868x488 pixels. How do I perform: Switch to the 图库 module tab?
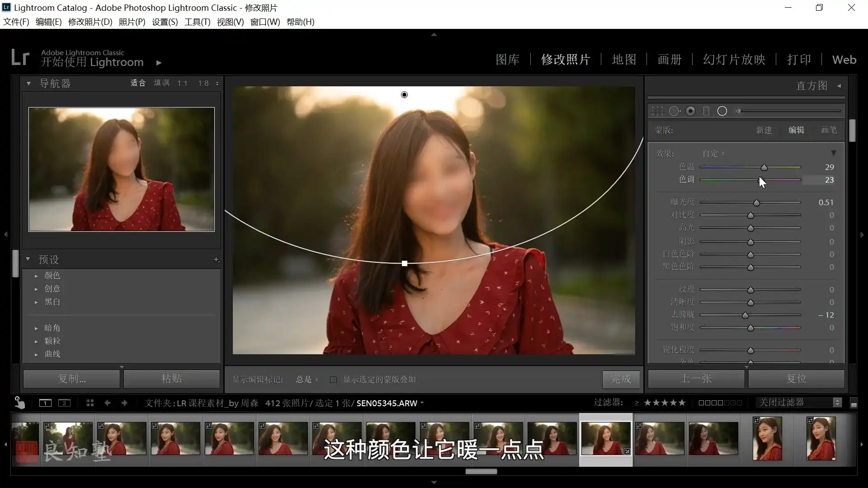point(507,60)
